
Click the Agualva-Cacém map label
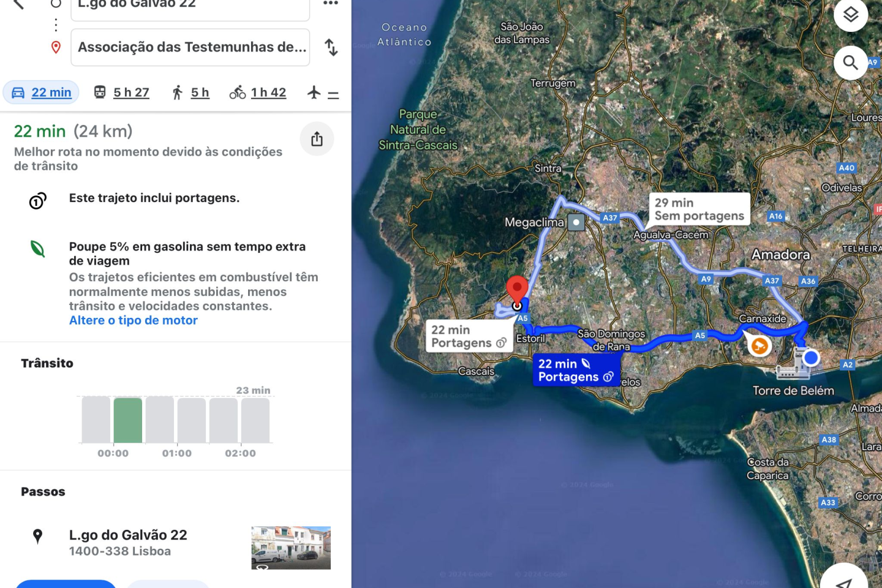click(671, 235)
